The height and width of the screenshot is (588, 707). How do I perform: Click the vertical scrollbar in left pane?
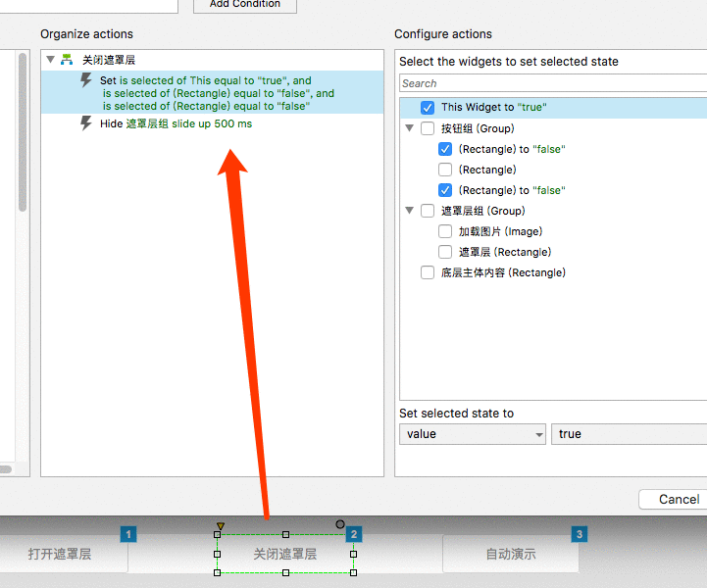23,132
